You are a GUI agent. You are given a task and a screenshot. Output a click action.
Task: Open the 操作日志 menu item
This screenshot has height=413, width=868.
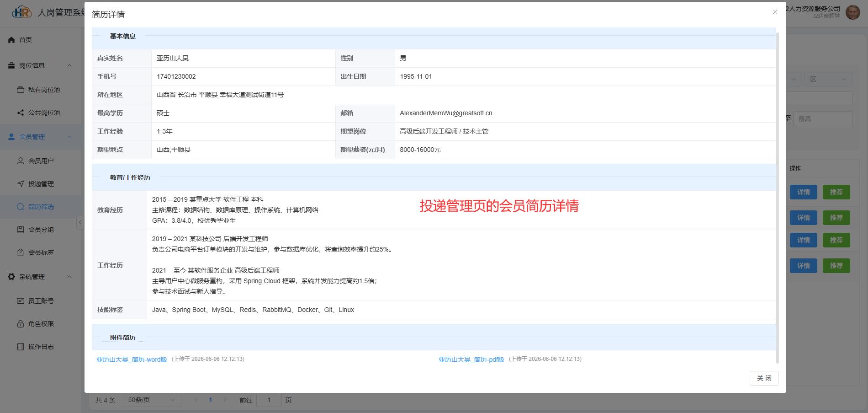pos(41,347)
